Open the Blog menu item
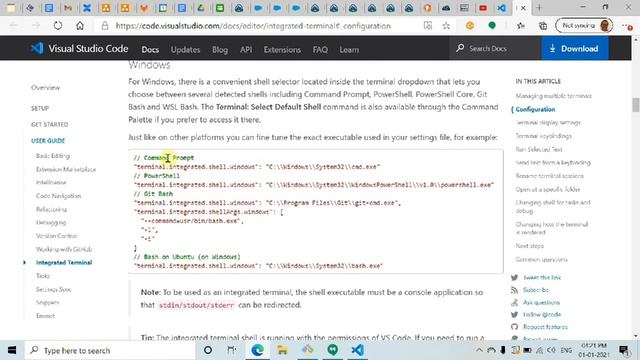 tap(220, 49)
